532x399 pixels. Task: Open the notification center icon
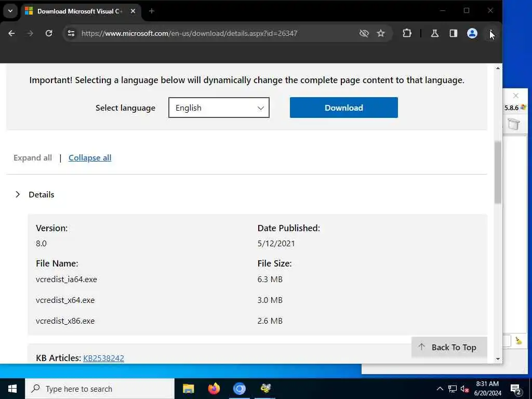tap(516, 390)
